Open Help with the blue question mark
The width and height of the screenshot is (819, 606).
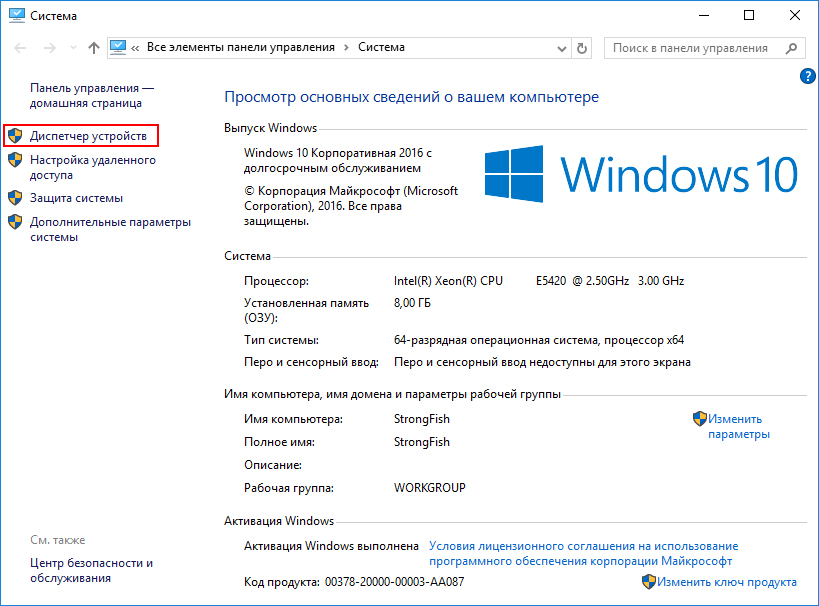[808, 76]
